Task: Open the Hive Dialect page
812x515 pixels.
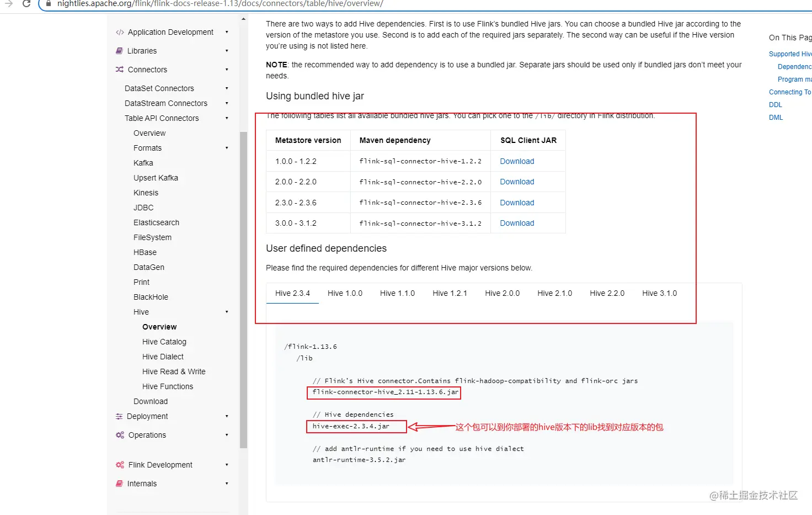Action: pos(163,357)
